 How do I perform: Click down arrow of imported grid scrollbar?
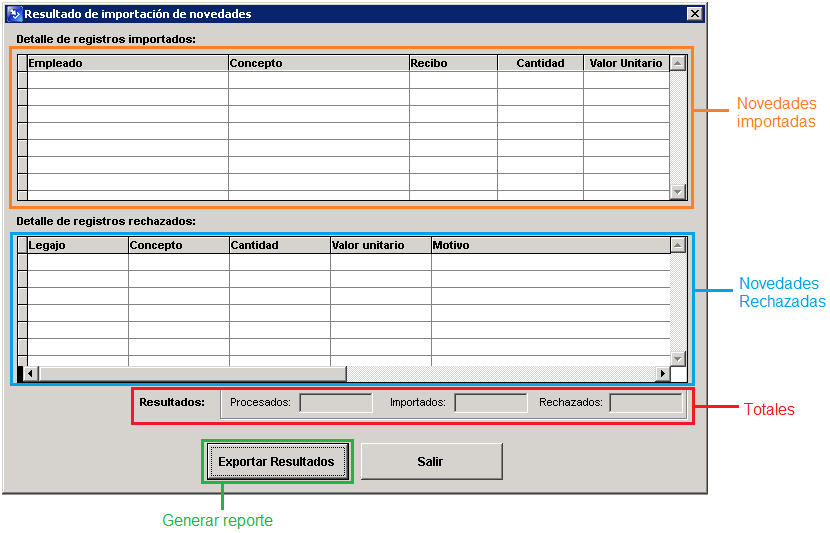point(678,192)
